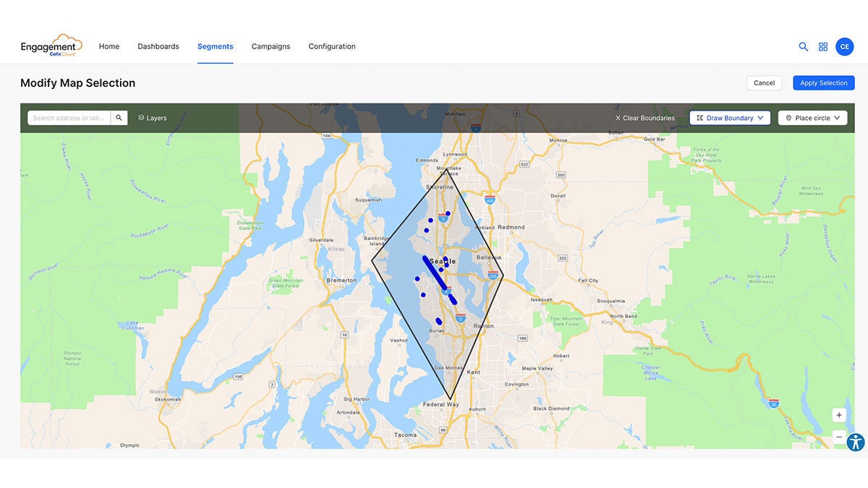Expand the Draw Boundary dropdown chevron
The width and height of the screenshot is (868, 488).
pyautogui.click(x=759, y=117)
